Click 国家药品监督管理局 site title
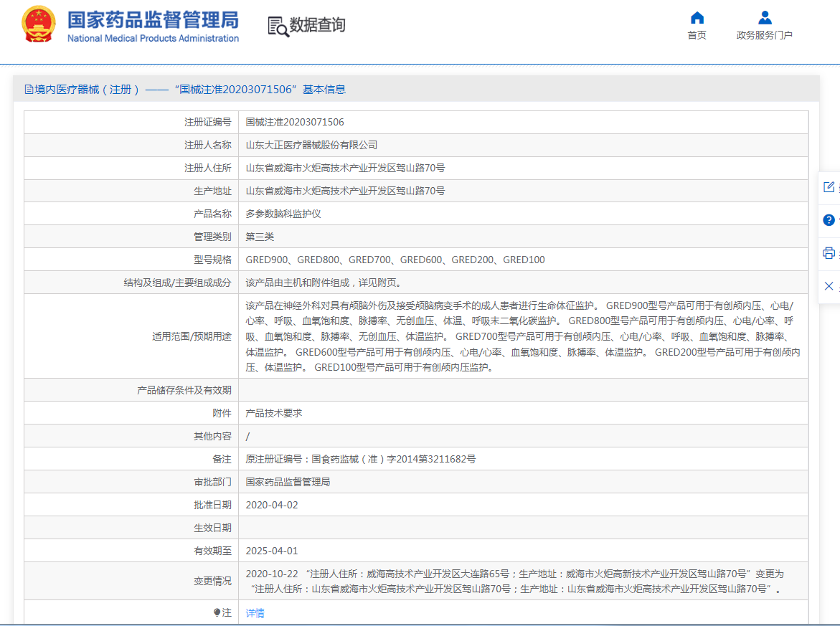The width and height of the screenshot is (840, 626). click(153, 20)
